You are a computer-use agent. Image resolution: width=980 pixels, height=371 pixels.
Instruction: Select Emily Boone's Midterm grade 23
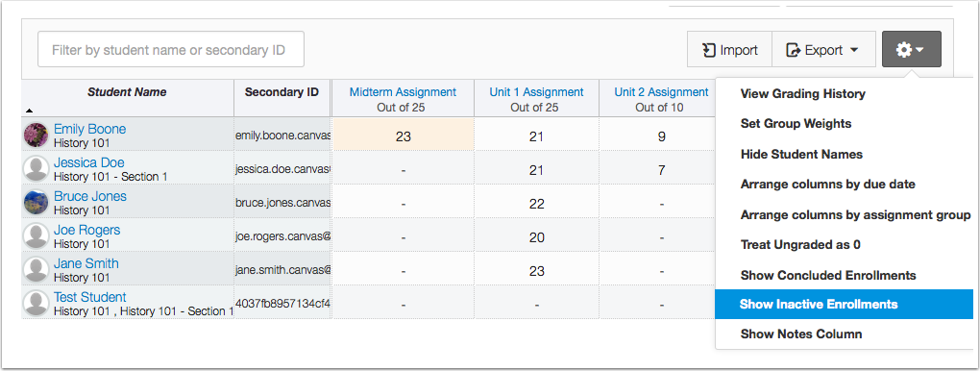pyautogui.click(x=404, y=136)
